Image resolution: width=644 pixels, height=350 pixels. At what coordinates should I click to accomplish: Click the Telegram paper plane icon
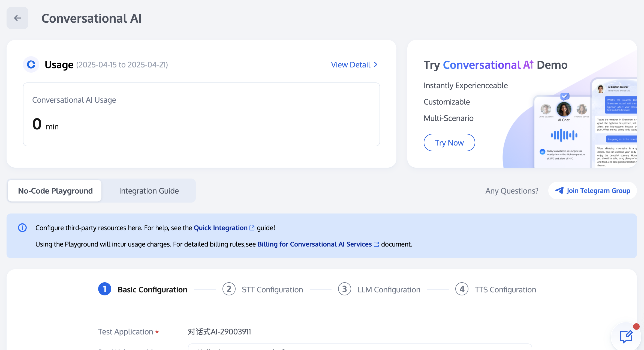559,191
